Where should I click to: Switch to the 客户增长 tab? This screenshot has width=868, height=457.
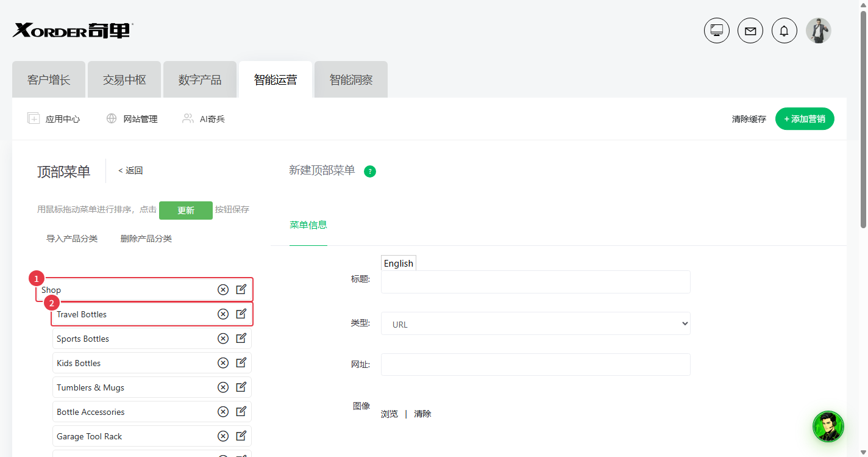pyautogui.click(x=49, y=79)
